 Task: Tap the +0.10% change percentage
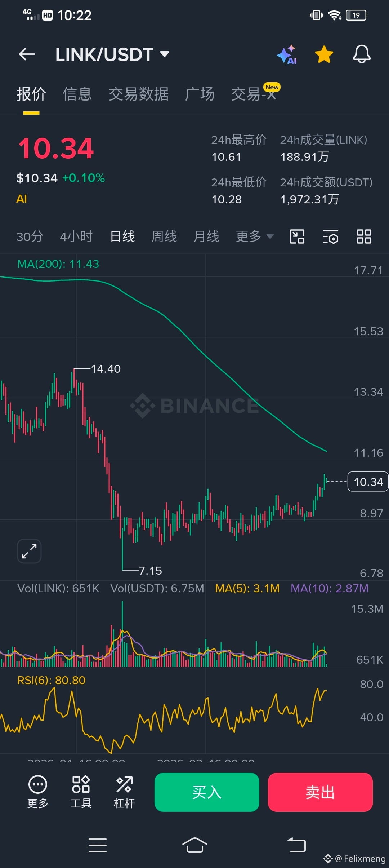[x=84, y=178]
